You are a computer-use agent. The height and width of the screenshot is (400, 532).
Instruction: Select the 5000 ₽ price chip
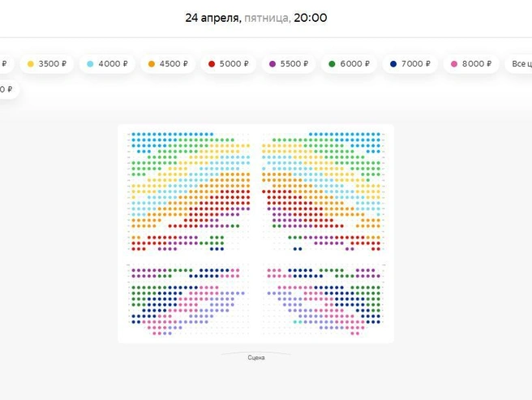228,64
